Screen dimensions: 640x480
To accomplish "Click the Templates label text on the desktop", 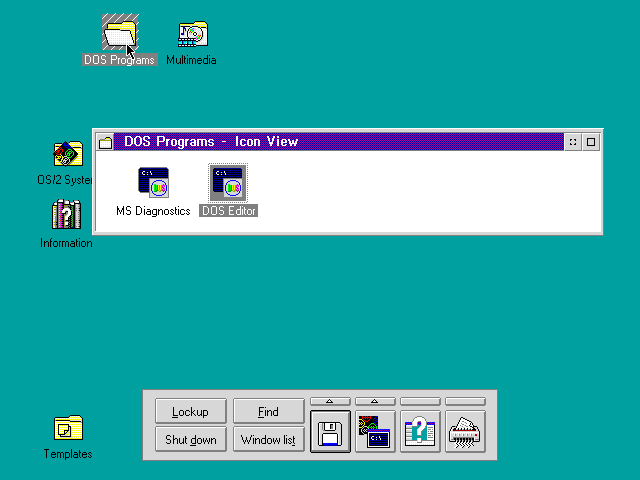I will (x=68, y=454).
